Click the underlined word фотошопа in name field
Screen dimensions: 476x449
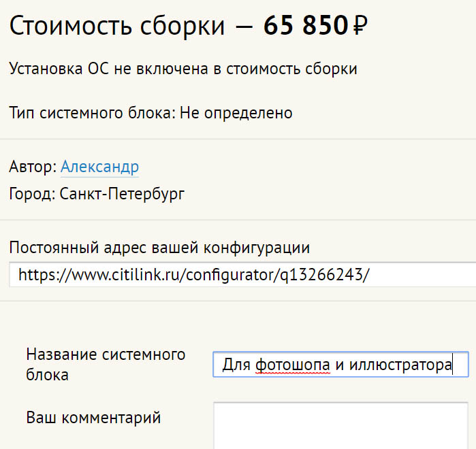293,365
